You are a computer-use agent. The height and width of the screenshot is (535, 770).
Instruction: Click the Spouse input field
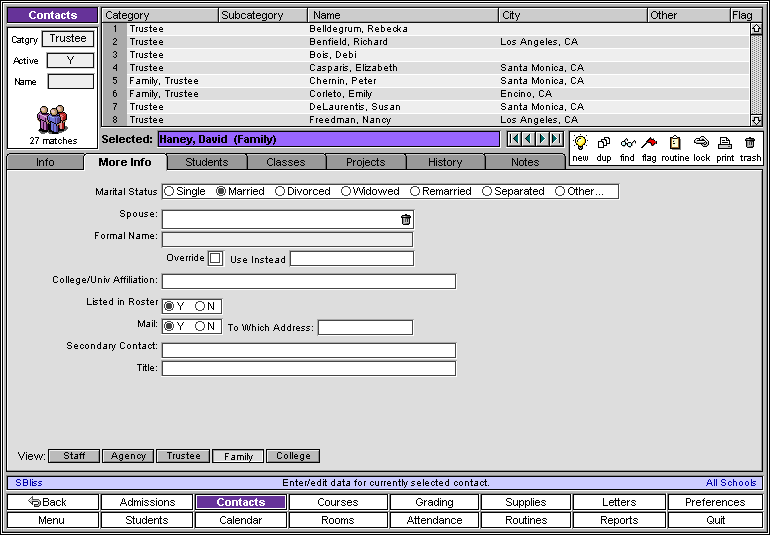[x=288, y=220]
